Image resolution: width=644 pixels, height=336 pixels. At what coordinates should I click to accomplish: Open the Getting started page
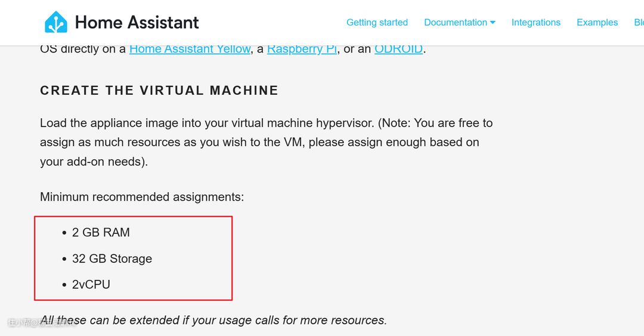(377, 23)
